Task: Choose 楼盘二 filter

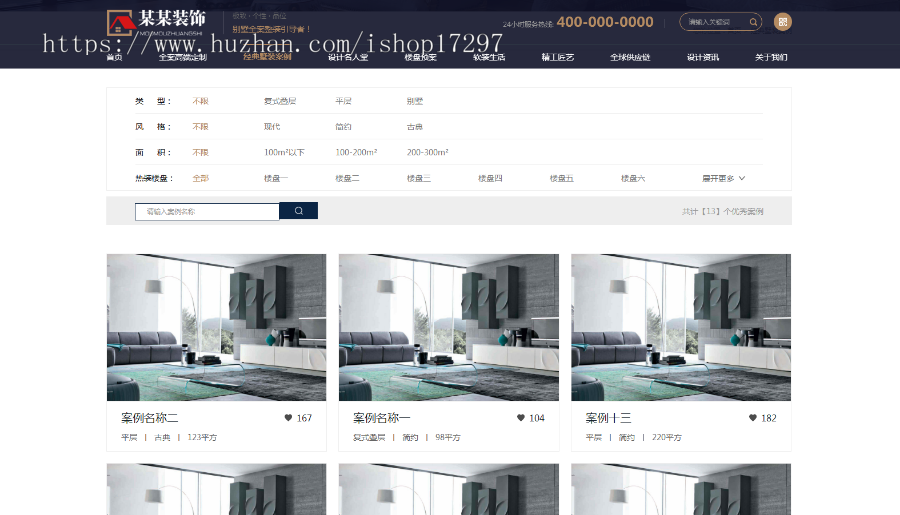Action: [347, 179]
